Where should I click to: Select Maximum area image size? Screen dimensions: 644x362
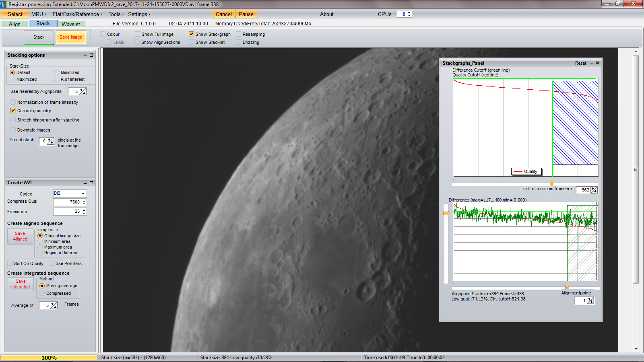pyautogui.click(x=40, y=247)
